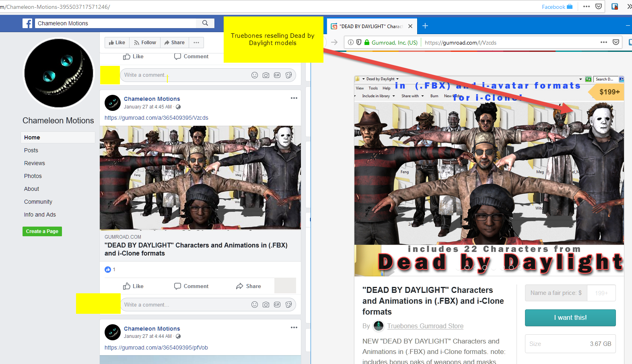Like the Dead by Daylight post
Screen dimensions: 632x364
[133, 286]
